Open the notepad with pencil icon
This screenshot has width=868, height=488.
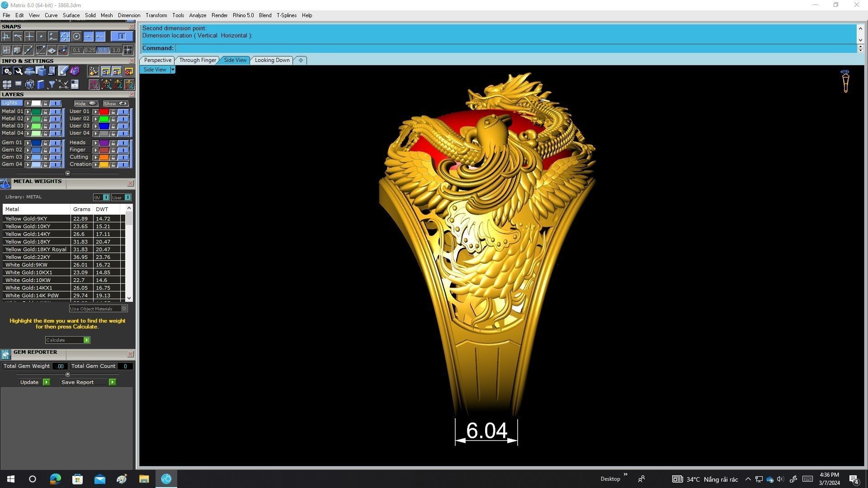coord(63,70)
